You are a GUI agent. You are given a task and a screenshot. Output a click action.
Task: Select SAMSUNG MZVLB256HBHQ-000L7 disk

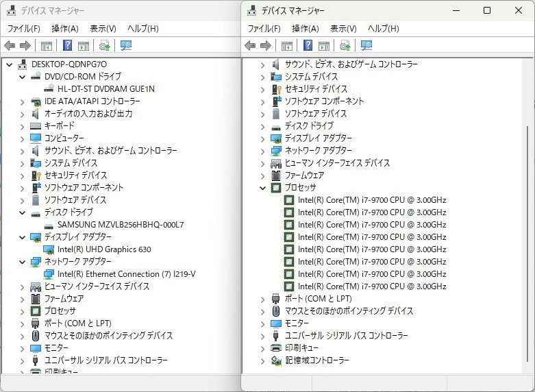pyautogui.click(x=121, y=225)
